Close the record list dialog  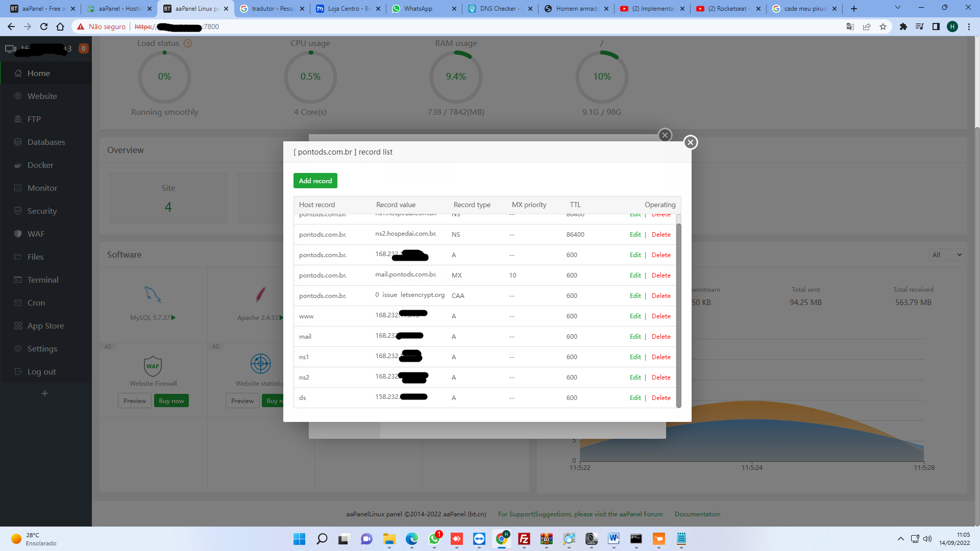(691, 142)
